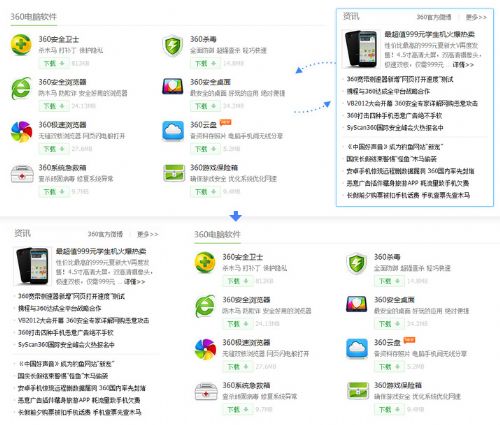Image resolution: width=500 pixels, height=425 pixels.
Task: Open 更多>> in the blue-bordered news panel
Action: coord(476,17)
